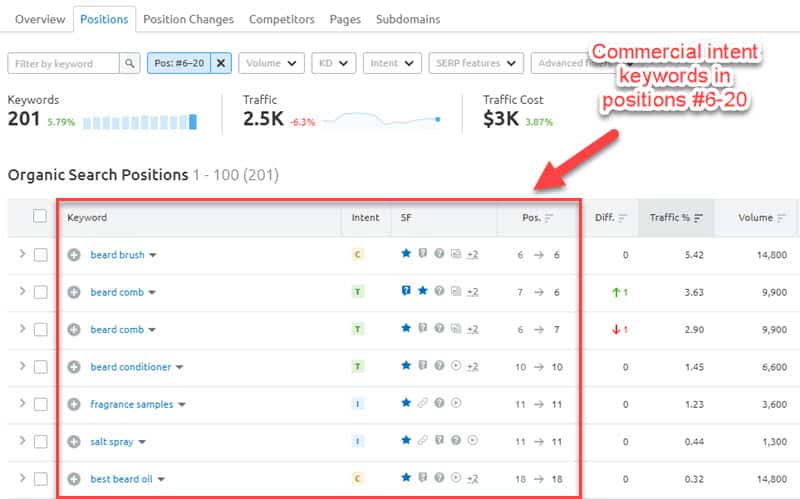800x499 pixels.
Task: Click the Traffic trend sparkline chart
Action: coord(382,119)
